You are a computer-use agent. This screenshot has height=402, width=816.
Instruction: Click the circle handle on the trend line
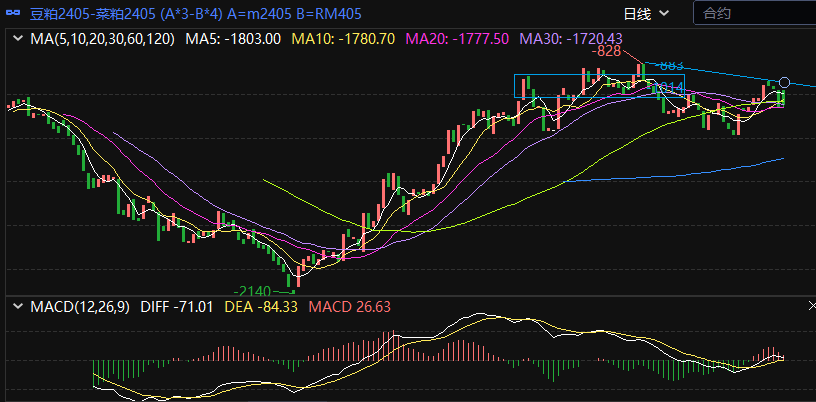pos(785,82)
